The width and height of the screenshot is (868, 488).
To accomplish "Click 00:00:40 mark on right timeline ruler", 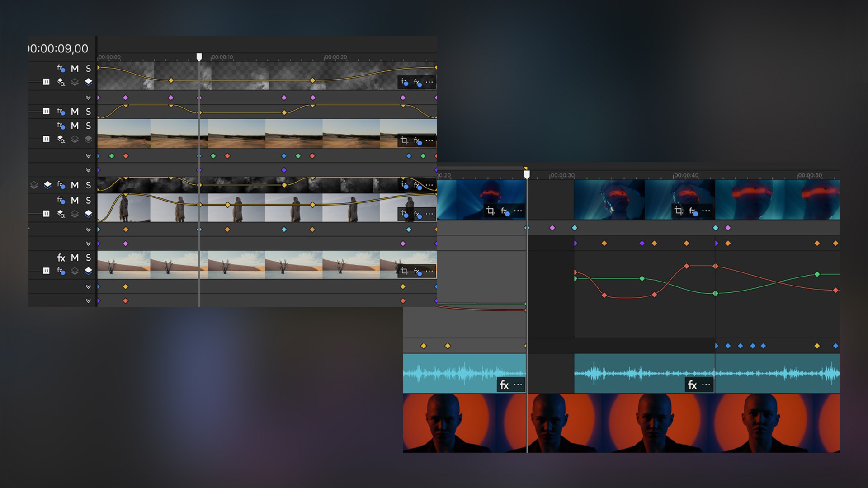I will [x=686, y=175].
